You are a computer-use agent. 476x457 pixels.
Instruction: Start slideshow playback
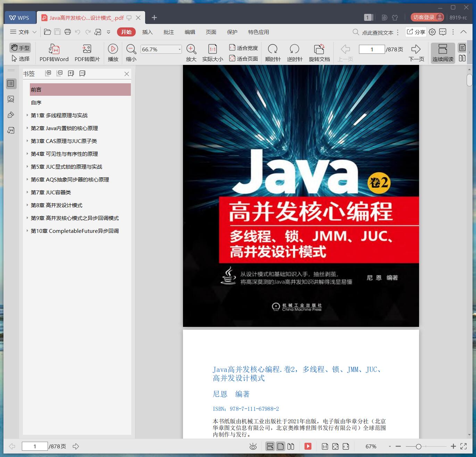point(113,53)
